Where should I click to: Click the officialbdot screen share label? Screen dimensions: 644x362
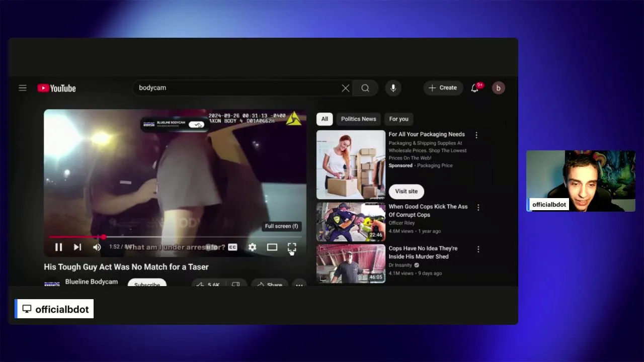(x=54, y=309)
